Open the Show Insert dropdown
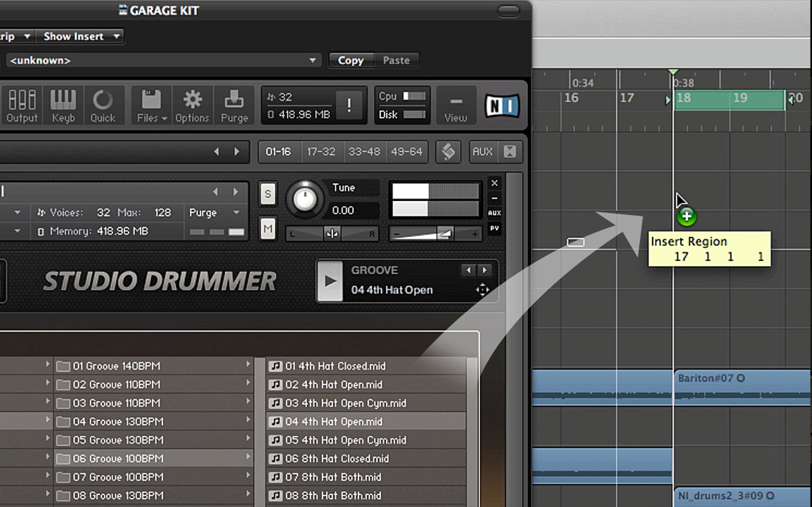Image resolution: width=812 pixels, height=507 pixels. coord(80,36)
